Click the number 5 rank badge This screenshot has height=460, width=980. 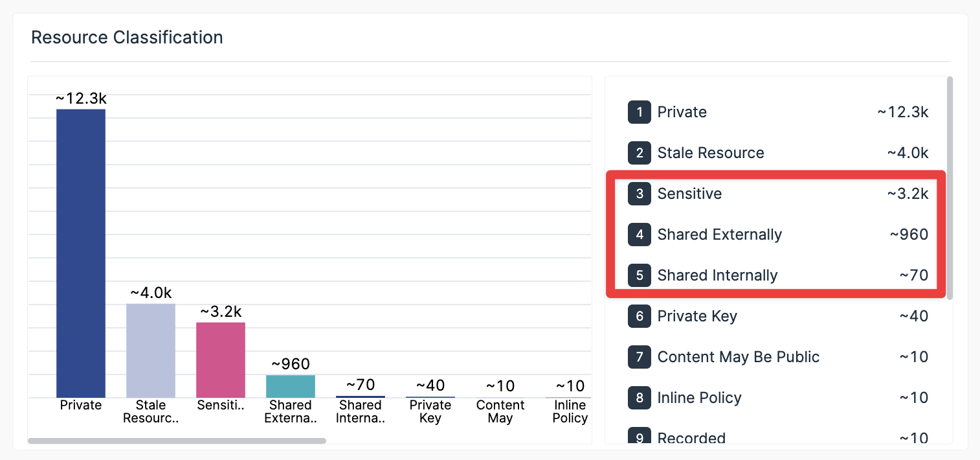pos(639,275)
